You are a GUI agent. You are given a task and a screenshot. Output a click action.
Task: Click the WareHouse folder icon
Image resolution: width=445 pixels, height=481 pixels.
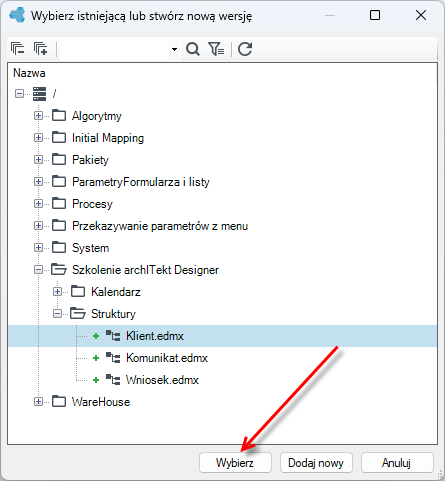tap(59, 402)
